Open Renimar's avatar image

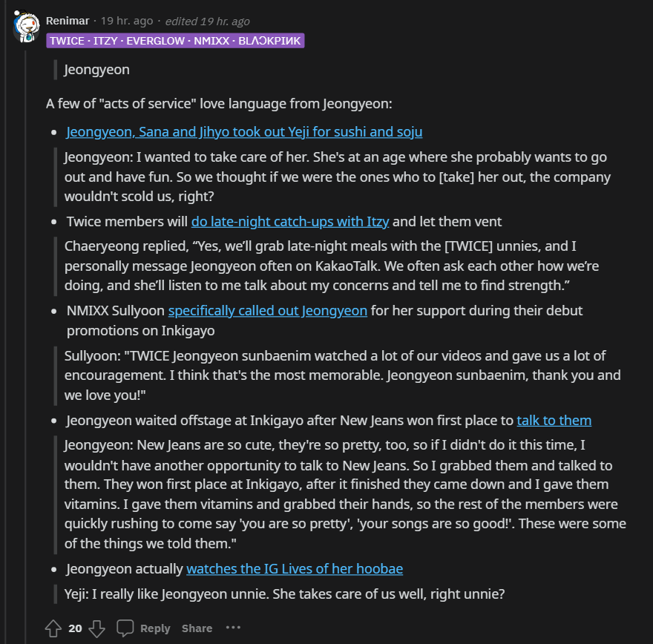(25, 27)
